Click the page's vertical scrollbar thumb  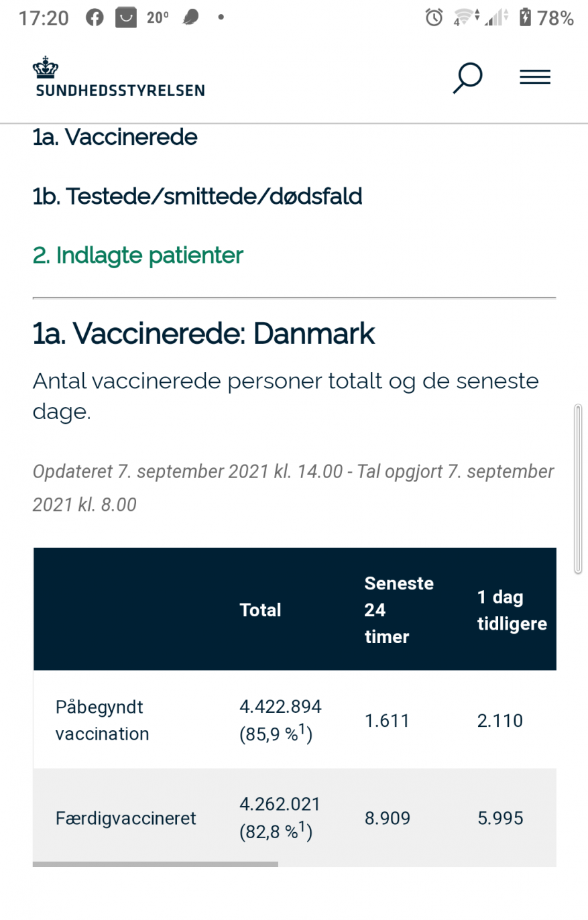coord(578,488)
